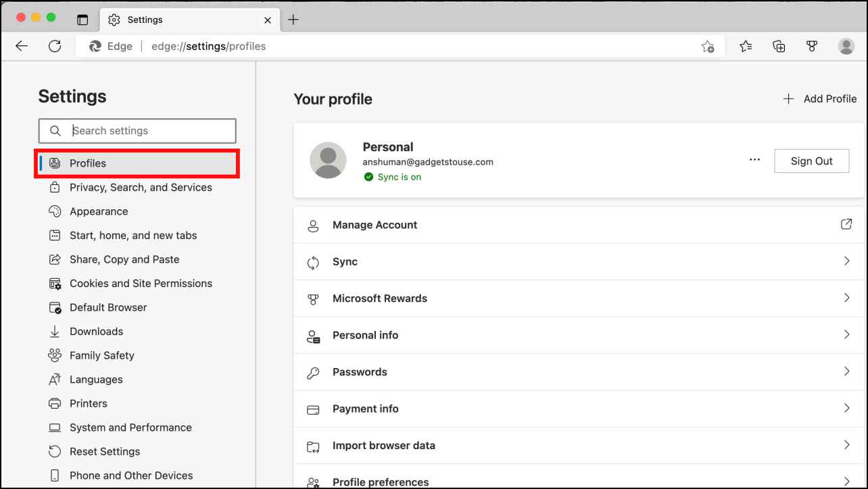The height and width of the screenshot is (489, 868).
Task: Open the Microsoft Rewards row
Action: point(578,299)
